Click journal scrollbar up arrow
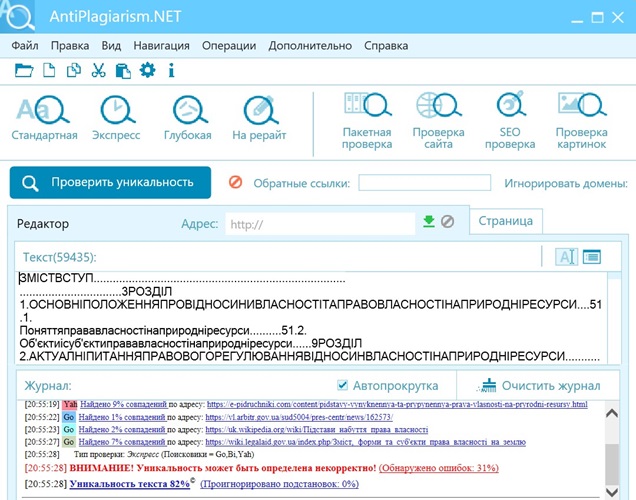 click(612, 413)
